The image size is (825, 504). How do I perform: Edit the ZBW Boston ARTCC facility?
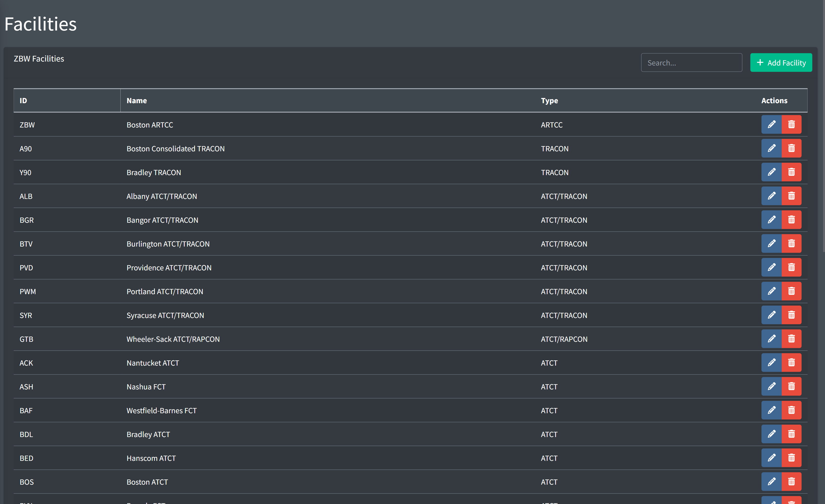771,125
